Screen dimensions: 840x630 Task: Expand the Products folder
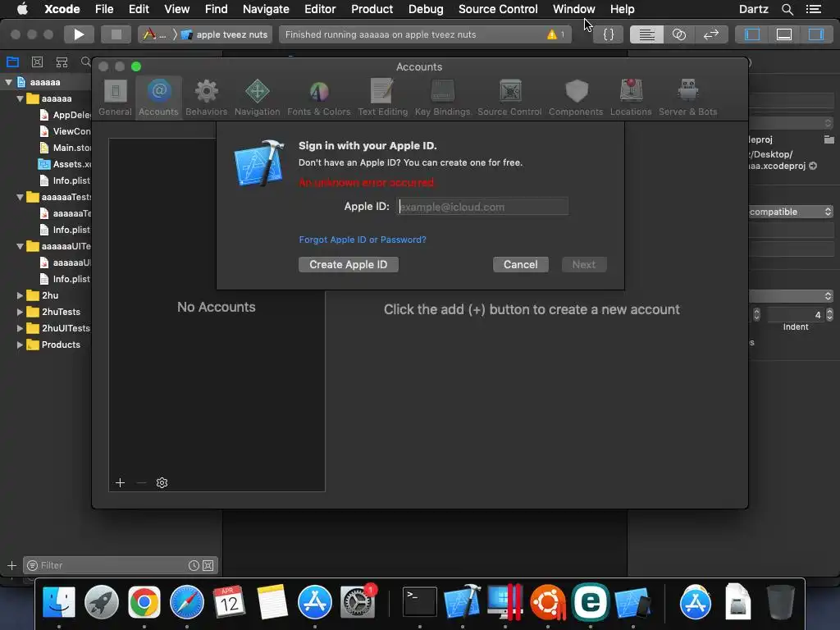tap(20, 345)
